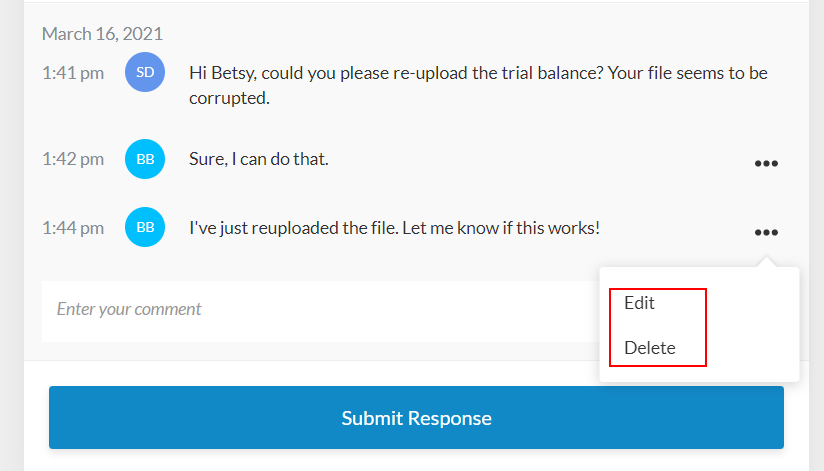The image size is (824, 471).
Task: Click the word 'corrupted' in first comment
Action: coord(229,99)
